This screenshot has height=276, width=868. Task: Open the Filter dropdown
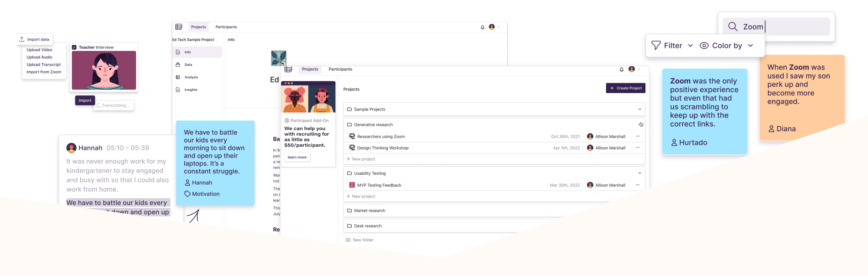pos(672,46)
